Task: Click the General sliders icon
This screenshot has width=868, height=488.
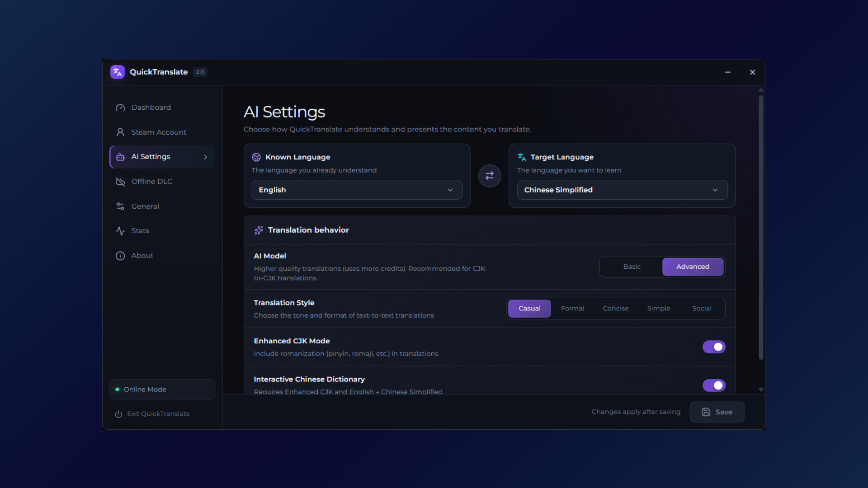Action: [120, 206]
